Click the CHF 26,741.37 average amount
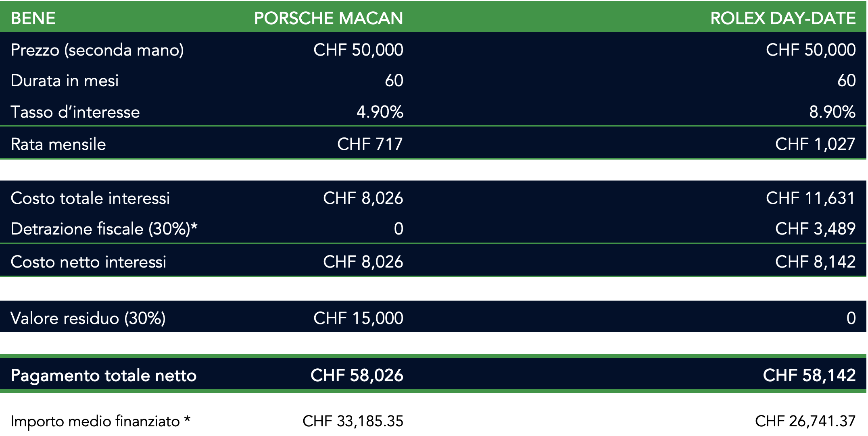The width and height of the screenshot is (868, 436). click(805, 421)
